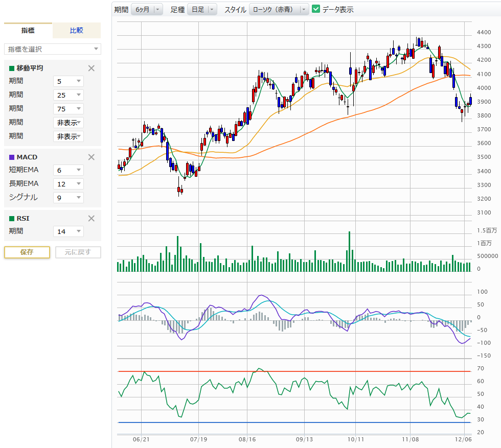Close the MACD indicator panel
Viewport: 501px width, 448px height.
tap(92, 157)
